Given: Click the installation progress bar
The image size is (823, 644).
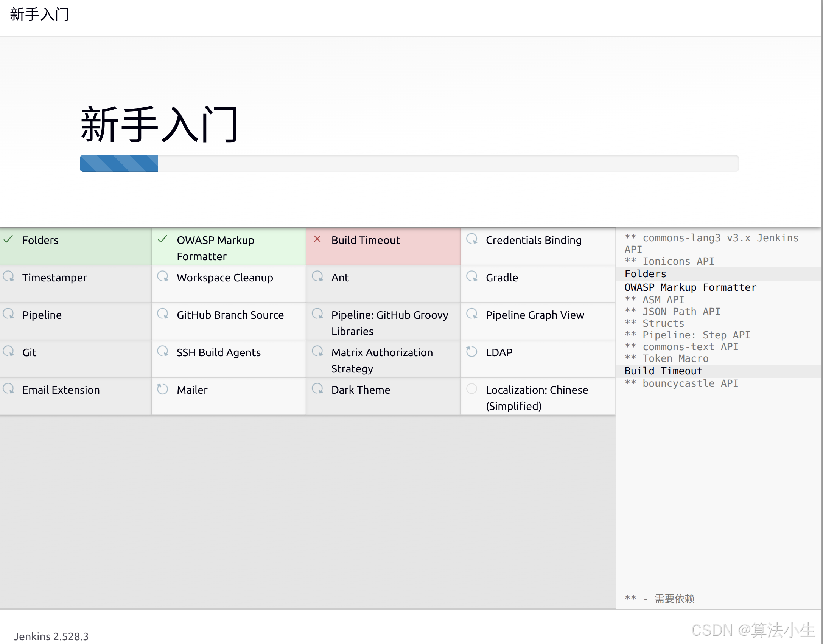Looking at the screenshot, I should tap(409, 163).
